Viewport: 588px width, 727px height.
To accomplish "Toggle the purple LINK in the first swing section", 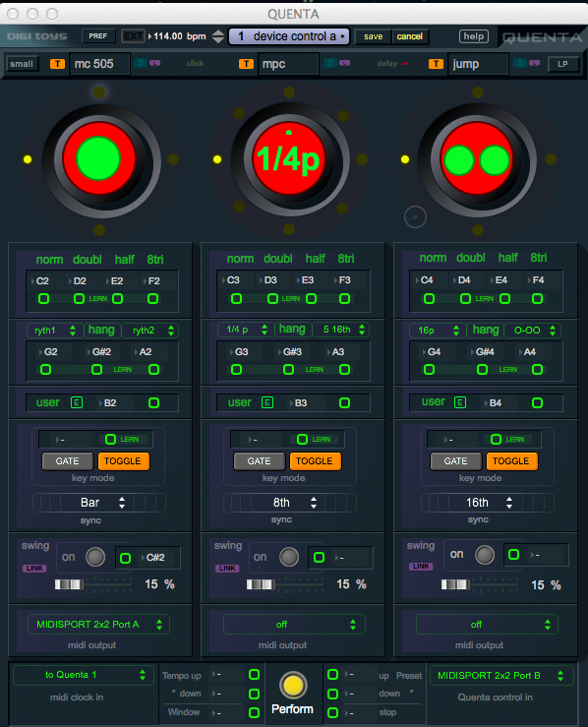I will pos(34,568).
